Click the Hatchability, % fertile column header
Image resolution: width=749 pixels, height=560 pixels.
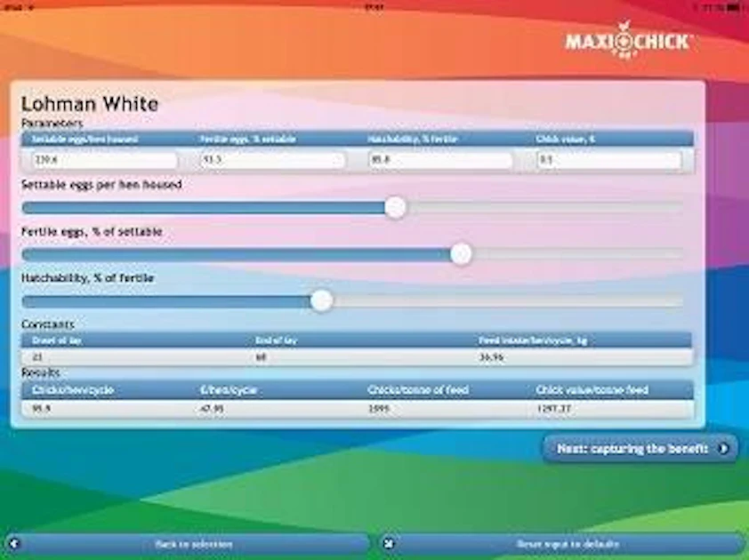412,139
